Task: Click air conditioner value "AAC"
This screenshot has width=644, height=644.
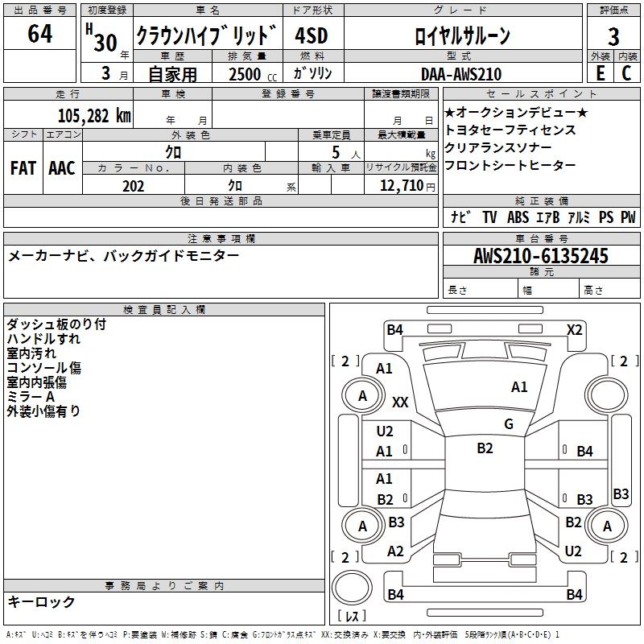Action: point(62,168)
